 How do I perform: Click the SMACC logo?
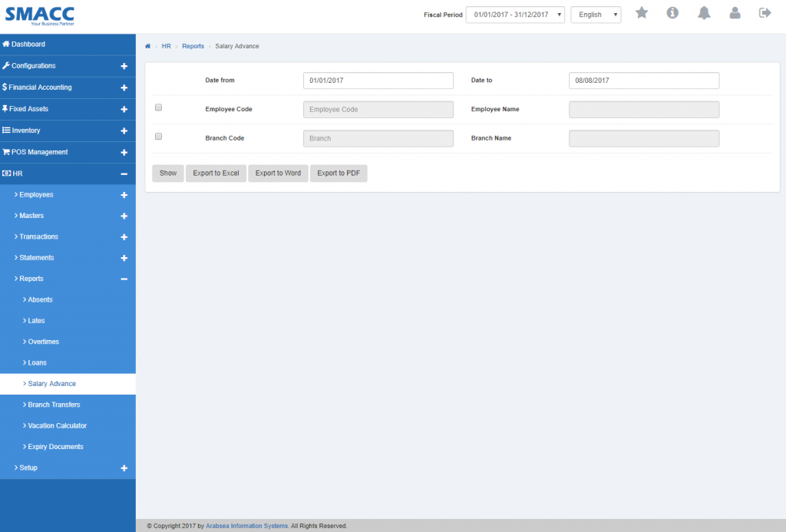point(40,15)
